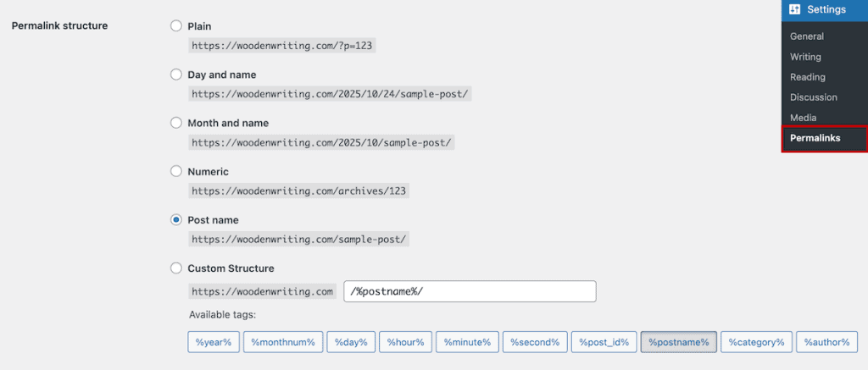The width and height of the screenshot is (868, 370).
Task: Click the Available tags label
Action: 223,315
